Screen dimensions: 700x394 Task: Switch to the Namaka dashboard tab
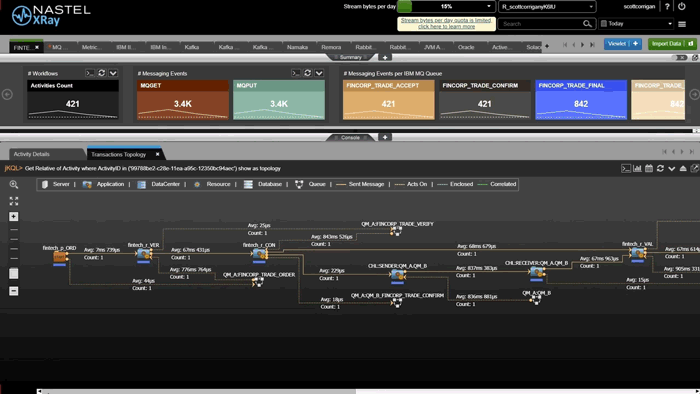[297, 47]
